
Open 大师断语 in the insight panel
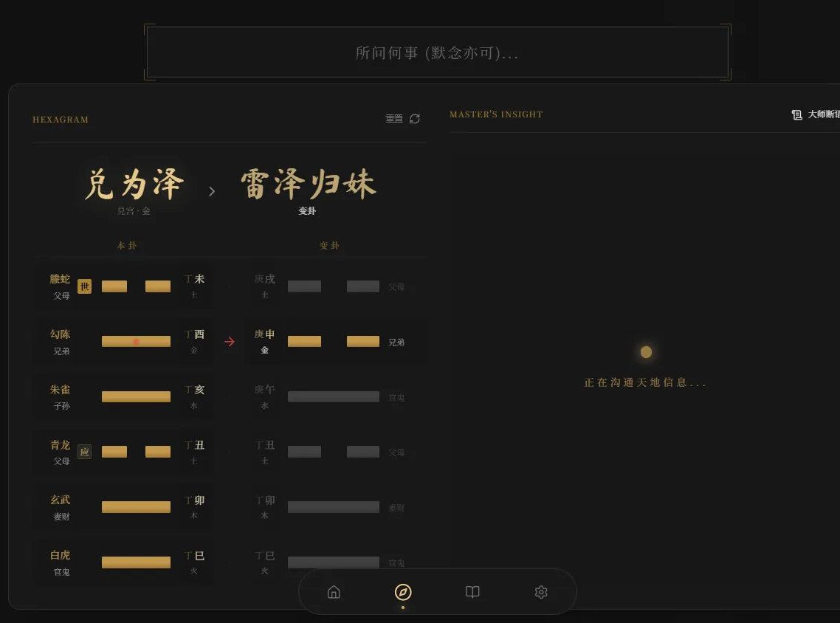tap(819, 114)
